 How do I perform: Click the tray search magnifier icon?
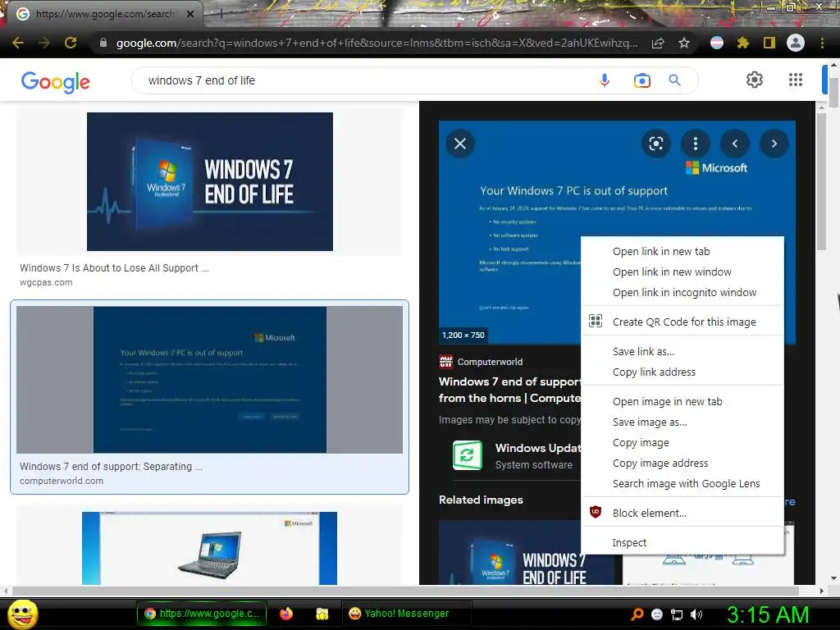click(x=637, y=614)
